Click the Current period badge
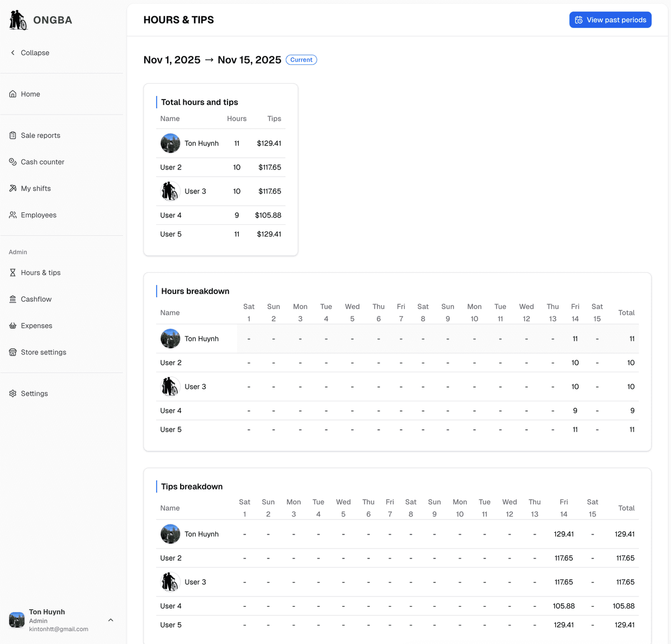The width and height of the screenshot is (671, 644). pos(301,59)
